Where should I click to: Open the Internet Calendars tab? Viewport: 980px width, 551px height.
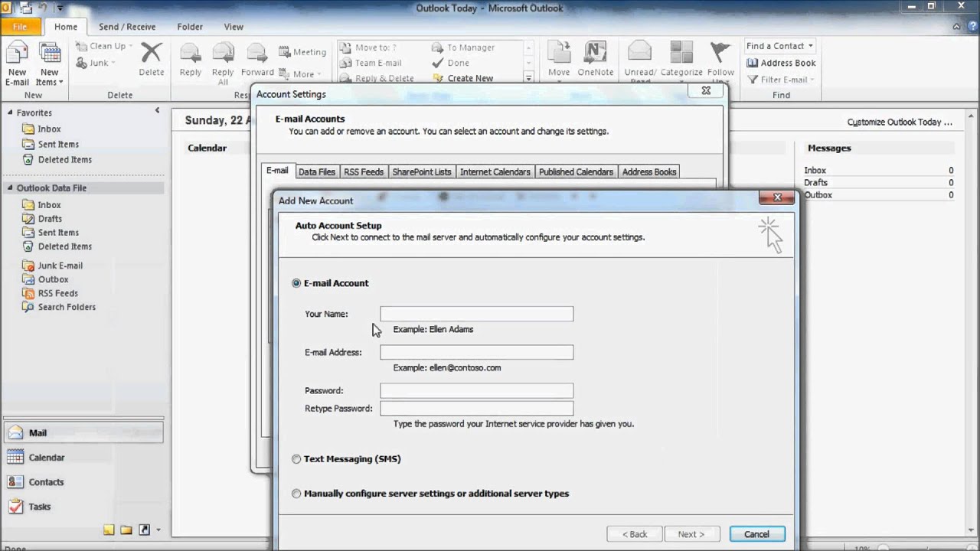pyautogui.click(x=495, y=172)
